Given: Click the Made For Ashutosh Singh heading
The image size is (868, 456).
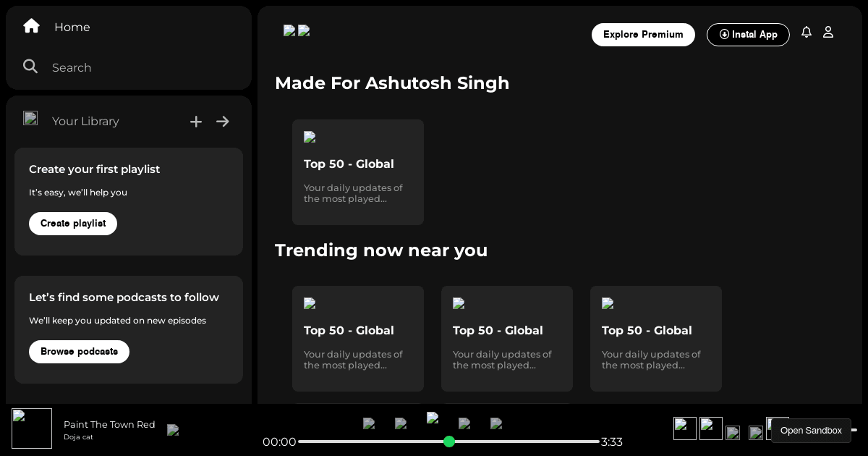Looking at the screenshot, I should 392,83.
